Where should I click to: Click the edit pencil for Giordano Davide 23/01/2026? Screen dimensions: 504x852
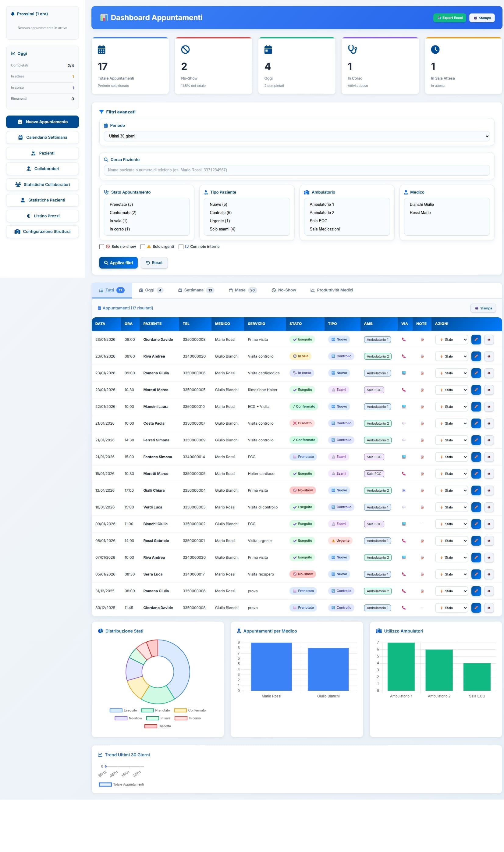pos(476,339)
